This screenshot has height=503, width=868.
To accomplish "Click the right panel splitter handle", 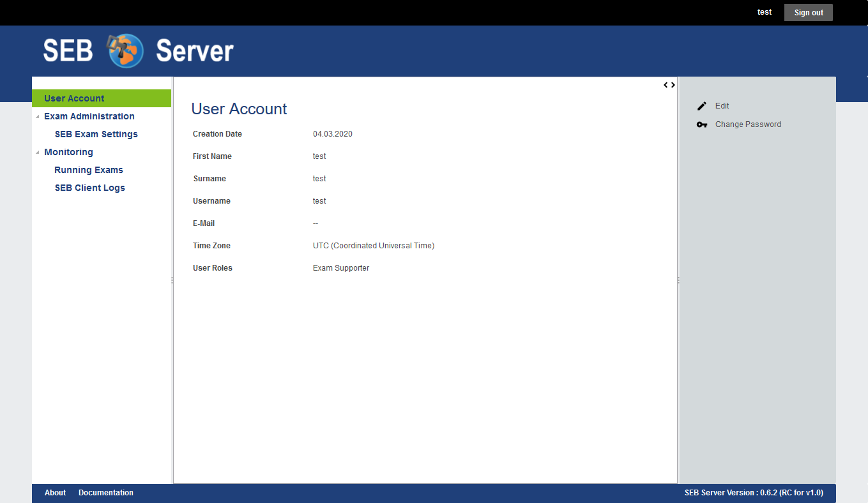I will click(678, 280).
